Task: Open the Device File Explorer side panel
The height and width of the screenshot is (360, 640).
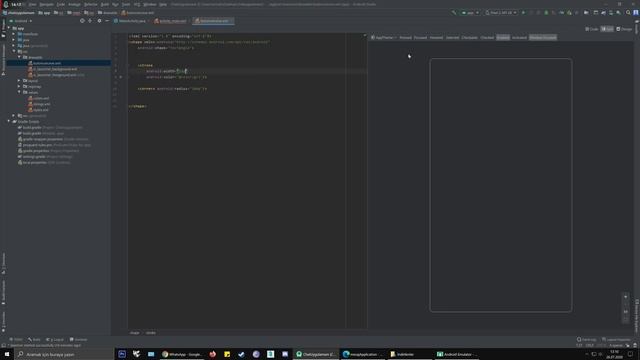Action: pos(636,316)
